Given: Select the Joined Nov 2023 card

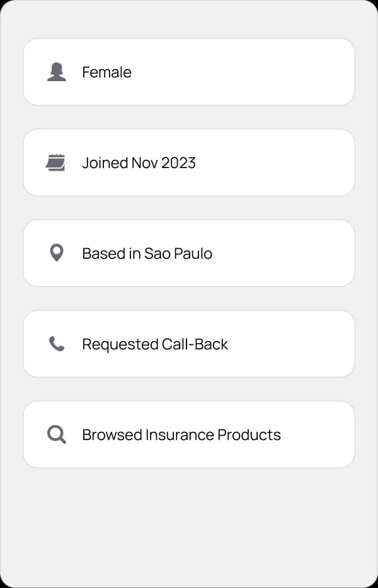Looking at the screenshot, I should [x=189, y=162].
